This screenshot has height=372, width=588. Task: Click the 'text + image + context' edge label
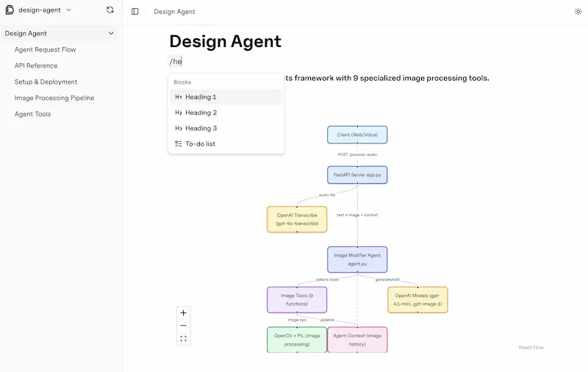point(357,215)
